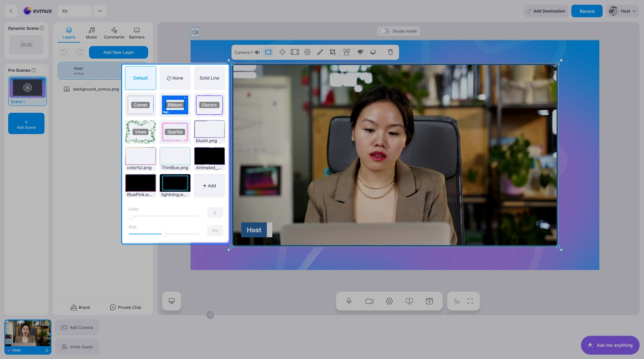The width and height of the screenshot is (644, 359).
Task: Mute Camera 1 speaker icon in toolbar
Action: [x=257, y=52]
